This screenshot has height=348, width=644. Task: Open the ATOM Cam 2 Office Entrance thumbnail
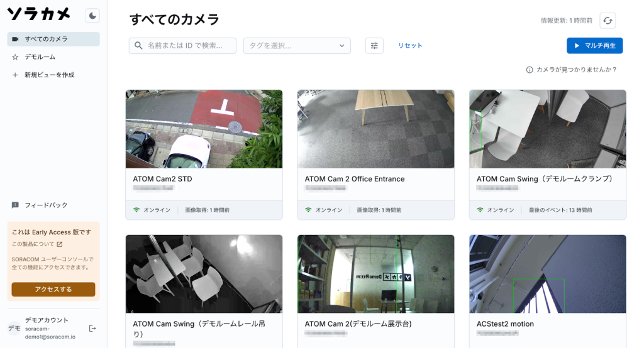click(x=376, y=129)
